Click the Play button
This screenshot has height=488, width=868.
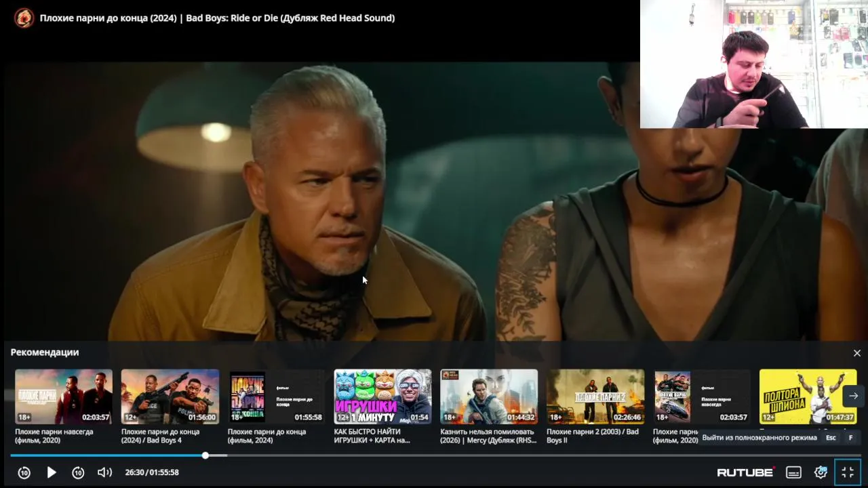52,472
